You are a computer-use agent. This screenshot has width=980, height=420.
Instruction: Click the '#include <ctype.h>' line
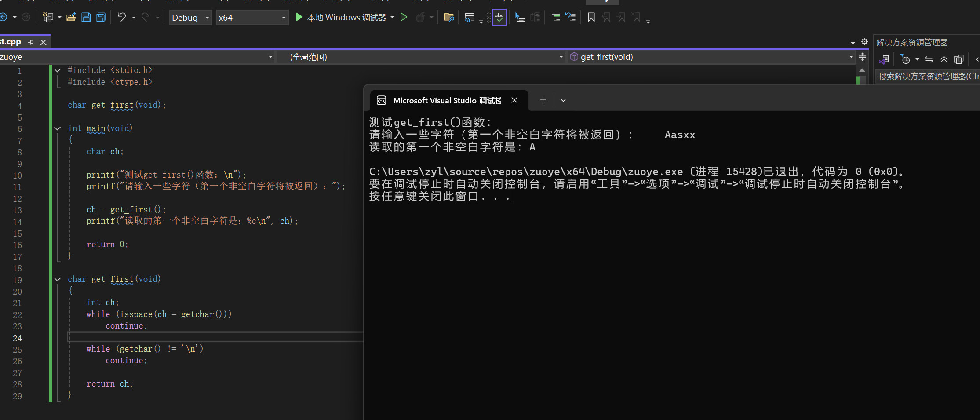pyautogui.click(x=110, y=82)
